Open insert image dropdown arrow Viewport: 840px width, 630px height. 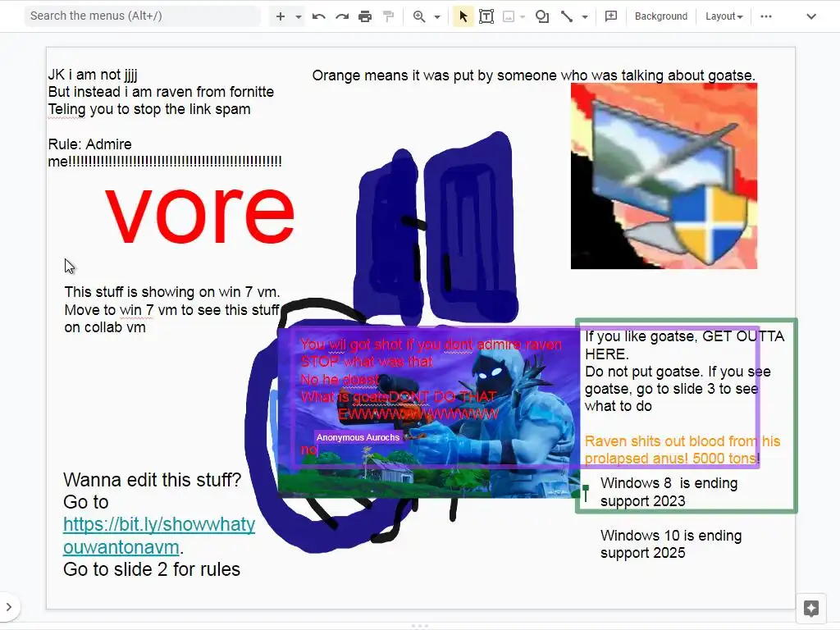pyautogui.click(x=523, y=16)
